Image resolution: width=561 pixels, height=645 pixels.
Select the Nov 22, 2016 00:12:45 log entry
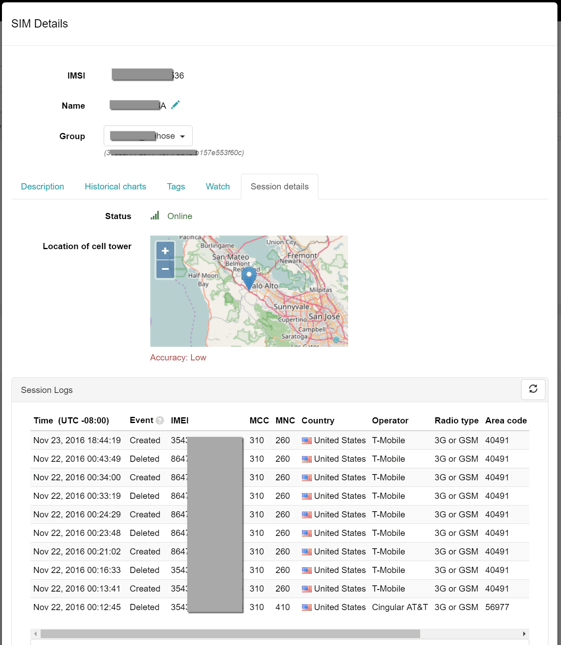click(x=280, y=607)
